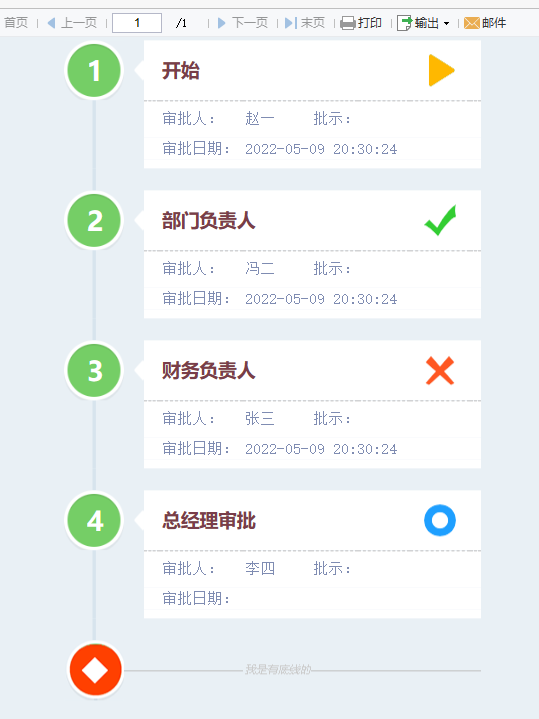Go to 上一页 previous page
539x719 pixels.
[72, 22]
